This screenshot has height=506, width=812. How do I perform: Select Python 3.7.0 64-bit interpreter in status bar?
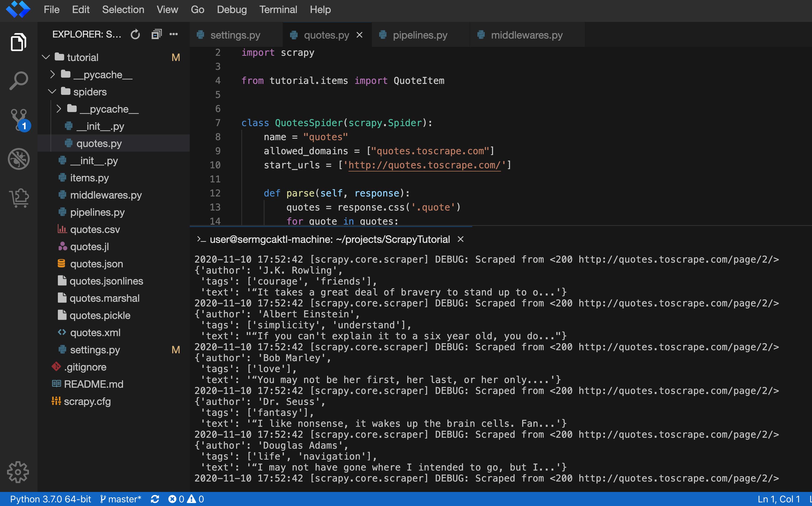51,499
